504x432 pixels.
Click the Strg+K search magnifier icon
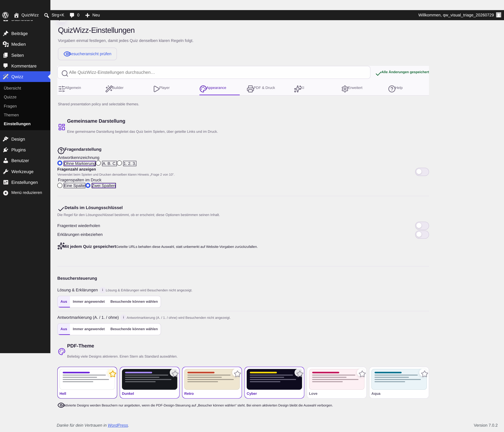coord(46,15)
